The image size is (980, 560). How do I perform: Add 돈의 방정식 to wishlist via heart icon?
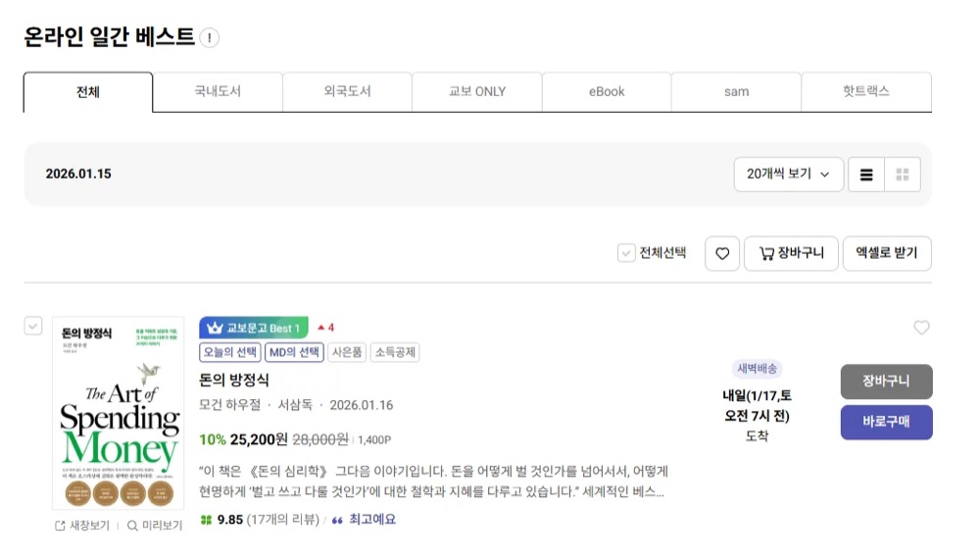pyautogui.click(x=921, y=328)
